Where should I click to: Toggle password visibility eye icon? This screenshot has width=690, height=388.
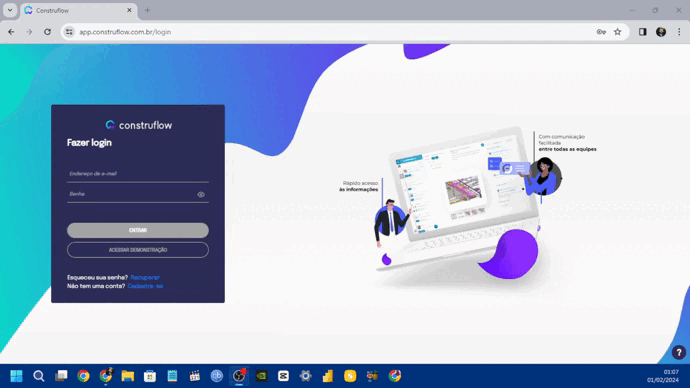(x=201, y=194)
